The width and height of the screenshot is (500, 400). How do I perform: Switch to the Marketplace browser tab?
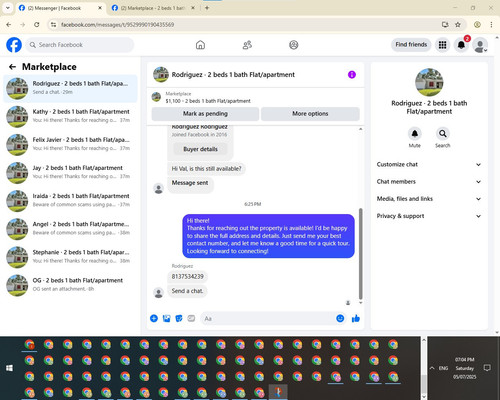tap(152, 8)
